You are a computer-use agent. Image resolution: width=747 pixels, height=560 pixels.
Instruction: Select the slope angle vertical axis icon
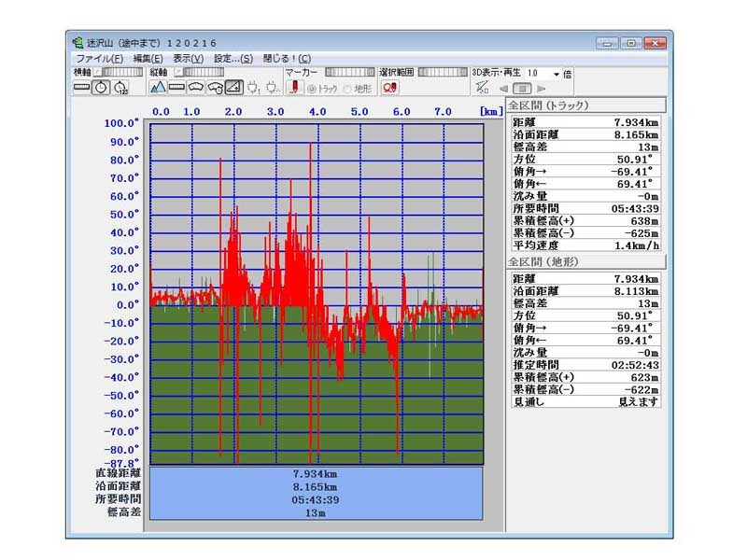[x=233, y=88]
